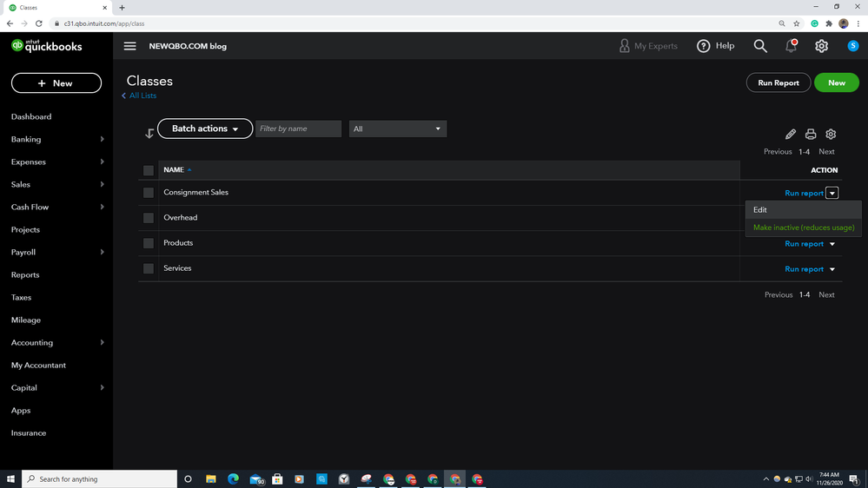This screenshot has width=868, height=488.
Task: Open a new browser tab
Action: pyautogui.click(x=122, y=8)
